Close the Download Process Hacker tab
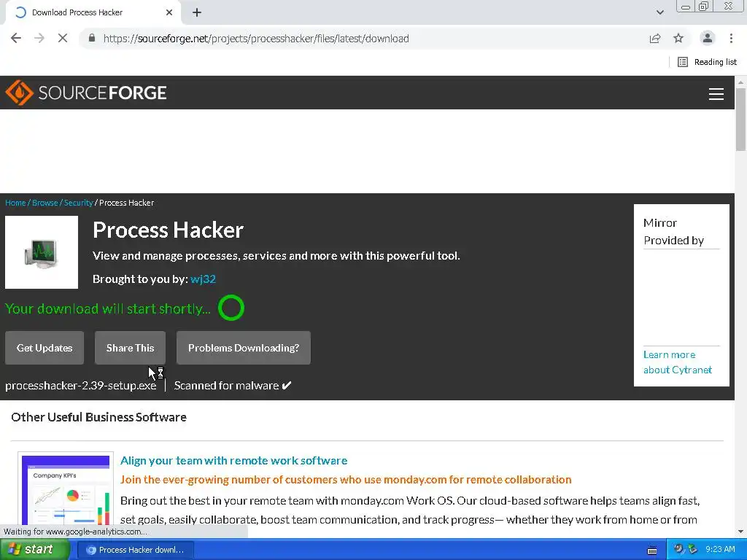 (x=169, y=12)
